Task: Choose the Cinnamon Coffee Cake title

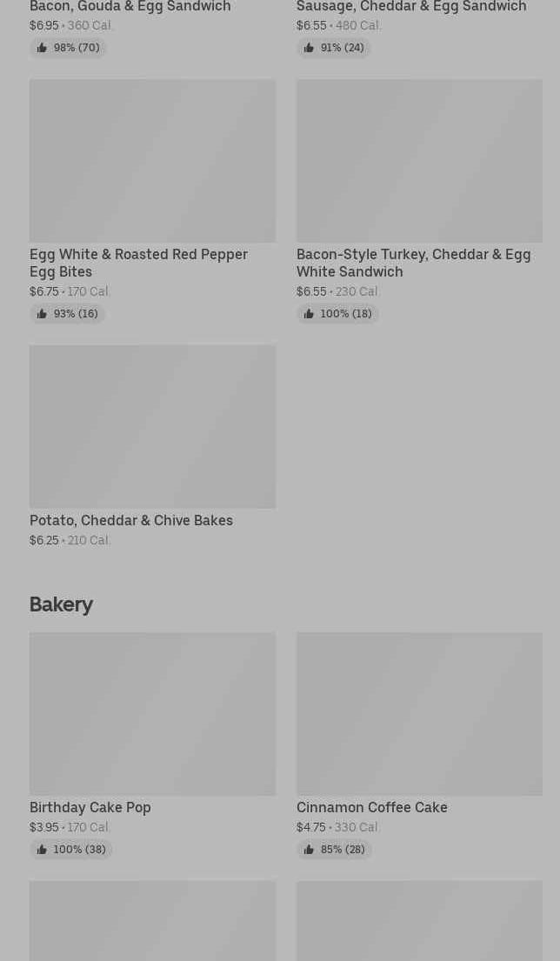Action: [372, 807]
